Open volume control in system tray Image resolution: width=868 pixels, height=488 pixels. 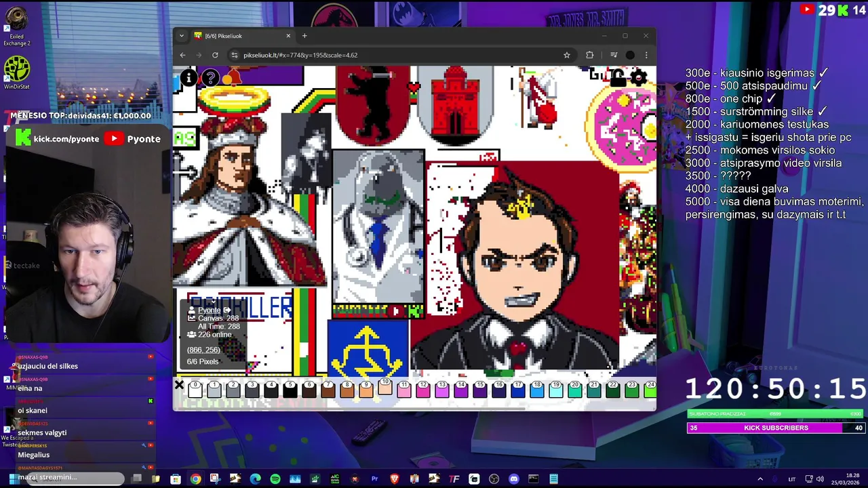(820, 479)
